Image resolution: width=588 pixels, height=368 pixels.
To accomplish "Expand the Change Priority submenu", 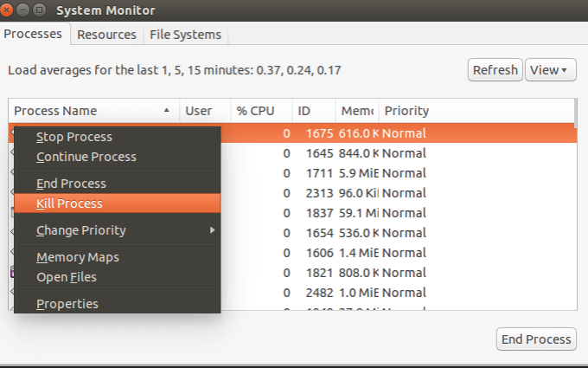I will point(81,230).
